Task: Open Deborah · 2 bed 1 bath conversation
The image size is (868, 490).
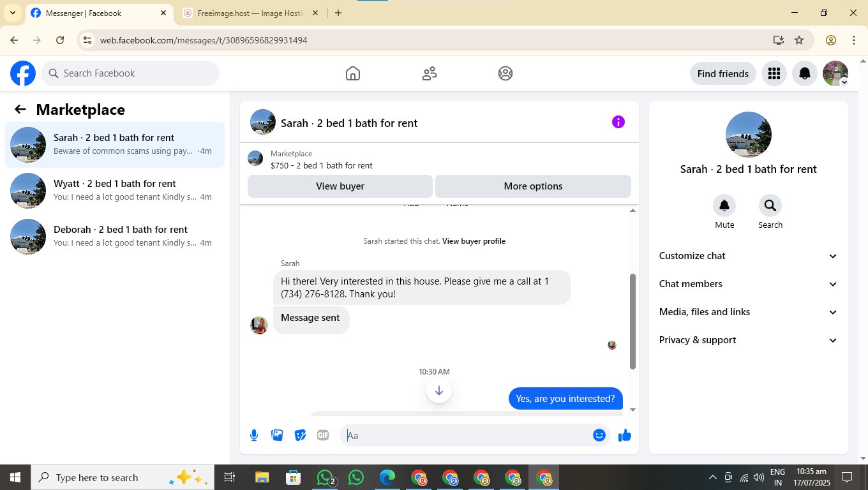Action: (x=115, y=237)
